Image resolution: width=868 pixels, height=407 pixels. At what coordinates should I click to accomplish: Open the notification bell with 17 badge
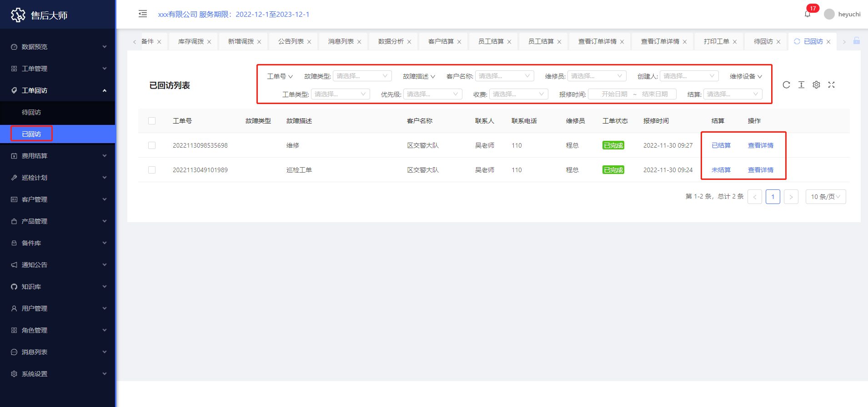(808, 14)
